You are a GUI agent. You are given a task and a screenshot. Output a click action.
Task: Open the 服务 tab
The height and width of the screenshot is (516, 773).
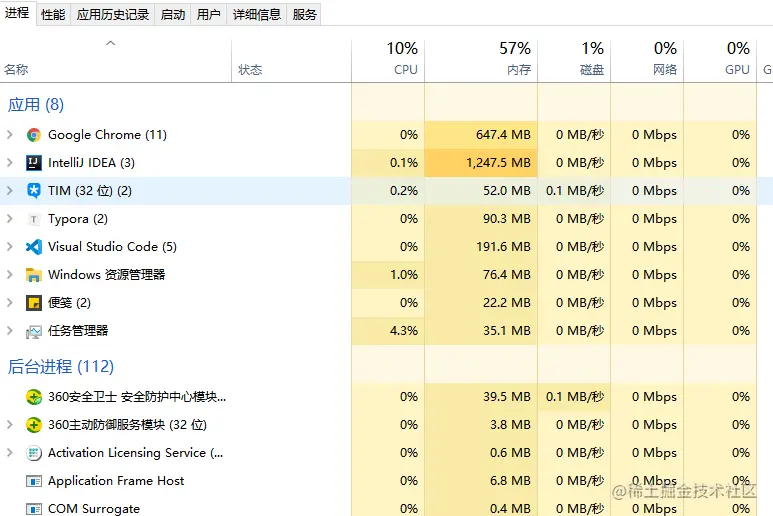(x=304, y=15)
